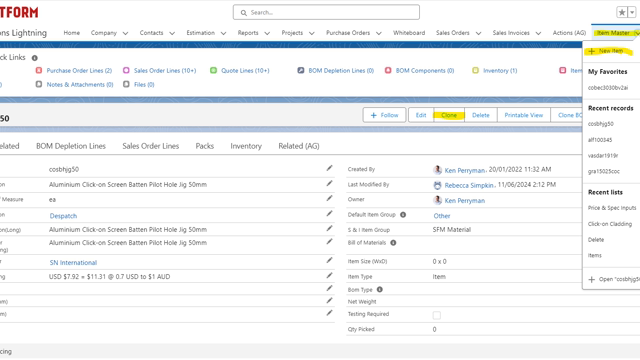Click the Clone button

coord(449,115)
